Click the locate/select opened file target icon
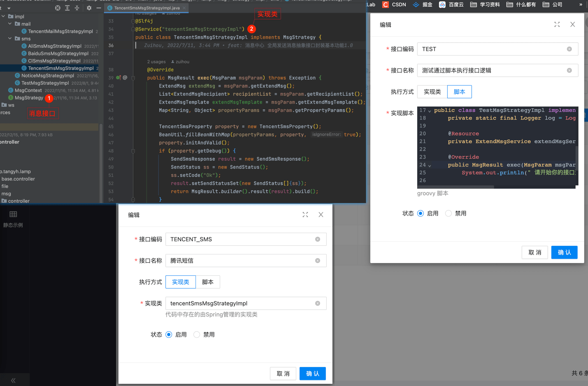Viewport: 588px width, 386px height. pyautogui.click(x=58, y=8)
